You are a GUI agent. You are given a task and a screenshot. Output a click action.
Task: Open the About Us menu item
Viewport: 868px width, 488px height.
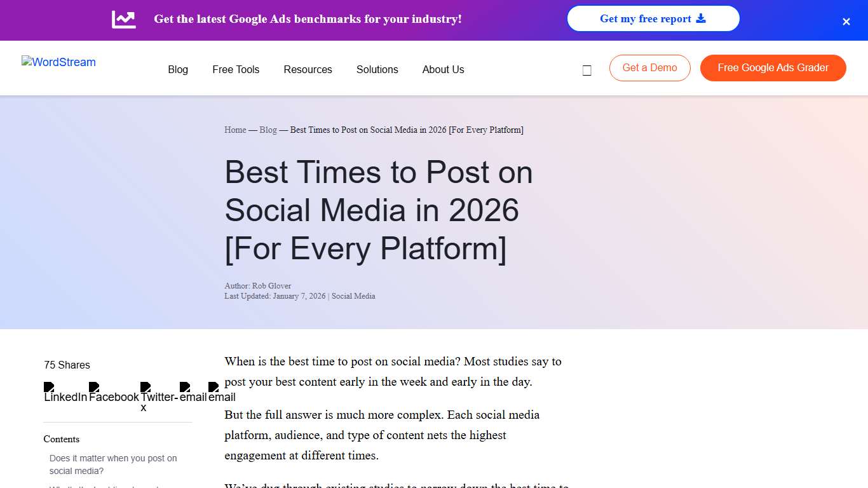coord(443,69)
